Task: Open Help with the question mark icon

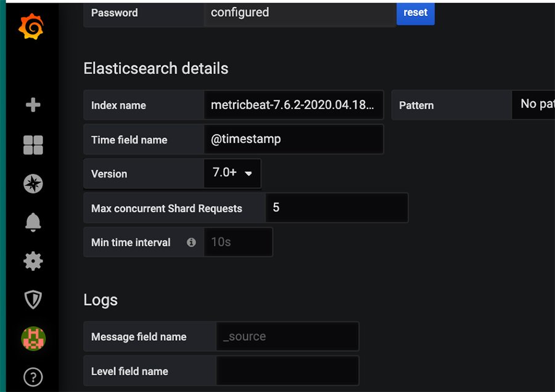Action: (32, 377)
